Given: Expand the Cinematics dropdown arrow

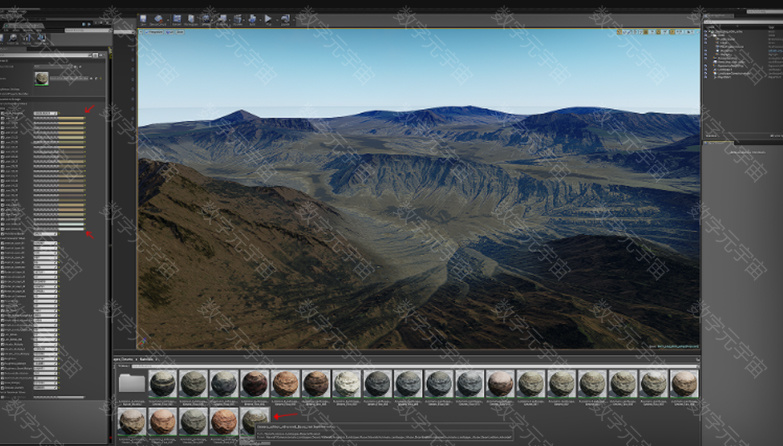Looking at the screenshot, I should click(x=244, y=20).
